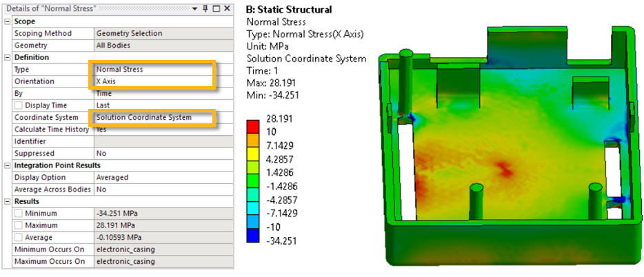Select the Solution Coordinate System field
The width and height of the screenshot is (644, 277).
[154, 118]
